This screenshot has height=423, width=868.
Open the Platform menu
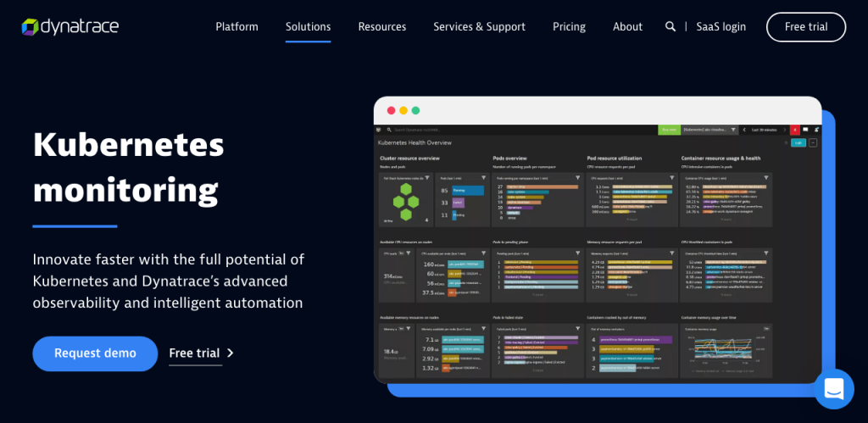tap(236, 26)
